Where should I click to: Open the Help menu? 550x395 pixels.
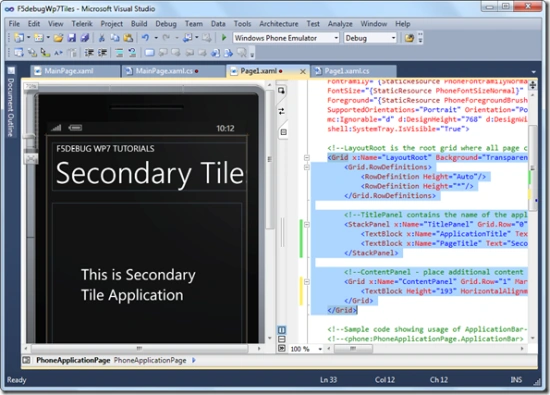[402, 24]
